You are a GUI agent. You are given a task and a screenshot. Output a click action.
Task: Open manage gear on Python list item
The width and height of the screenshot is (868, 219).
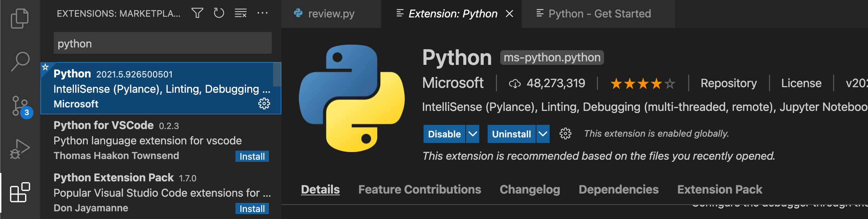[x=264, y=104]
